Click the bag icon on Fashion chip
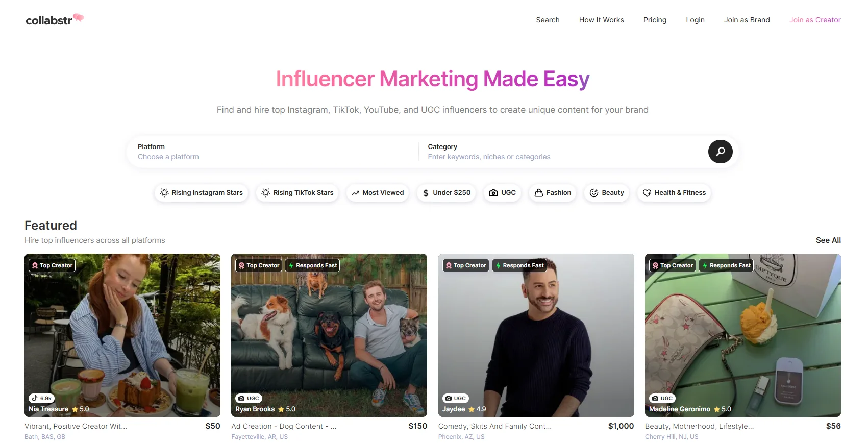 (538, 193)
